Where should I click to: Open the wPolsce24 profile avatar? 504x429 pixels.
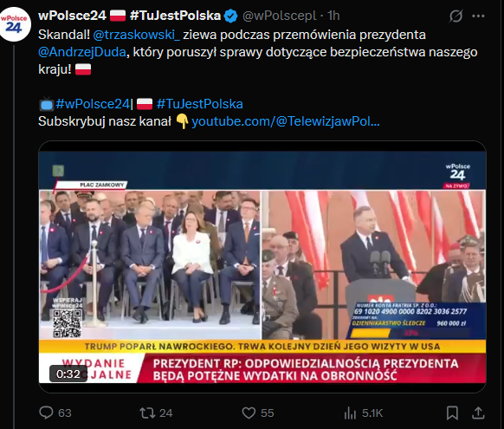click(14, 25)
